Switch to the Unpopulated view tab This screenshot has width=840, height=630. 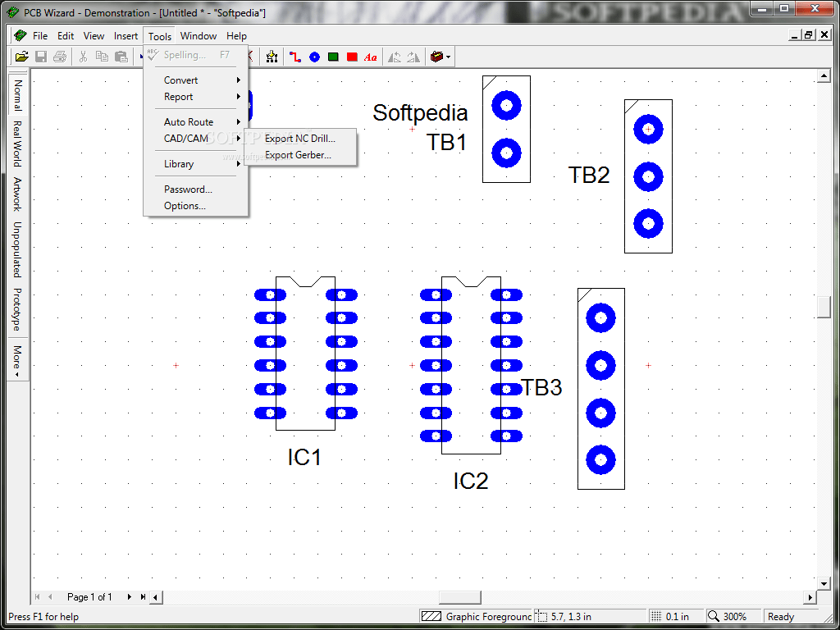pyautogui.click(x=17, y=249)
